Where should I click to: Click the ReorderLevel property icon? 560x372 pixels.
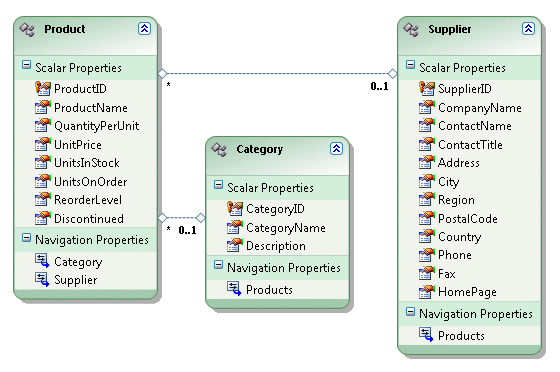42,200
